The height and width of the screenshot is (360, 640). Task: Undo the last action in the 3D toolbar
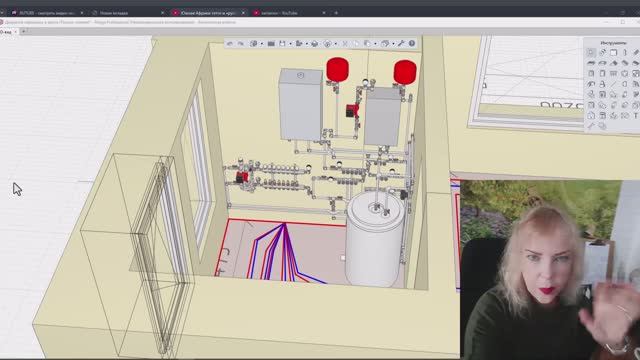[x=230, y=44]
